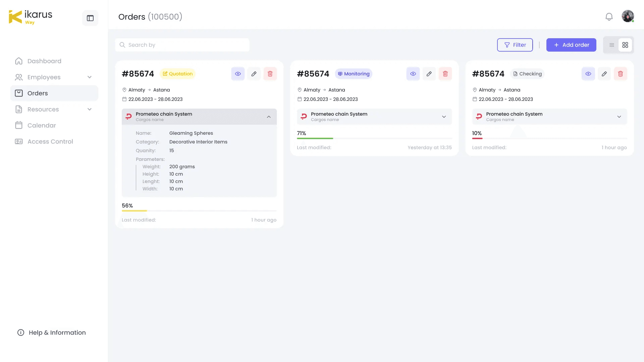The width and height of the screenshot is (644, 362).
Task: View the Monitoring order via the eye icon
Action: click(x=413, y=74)
